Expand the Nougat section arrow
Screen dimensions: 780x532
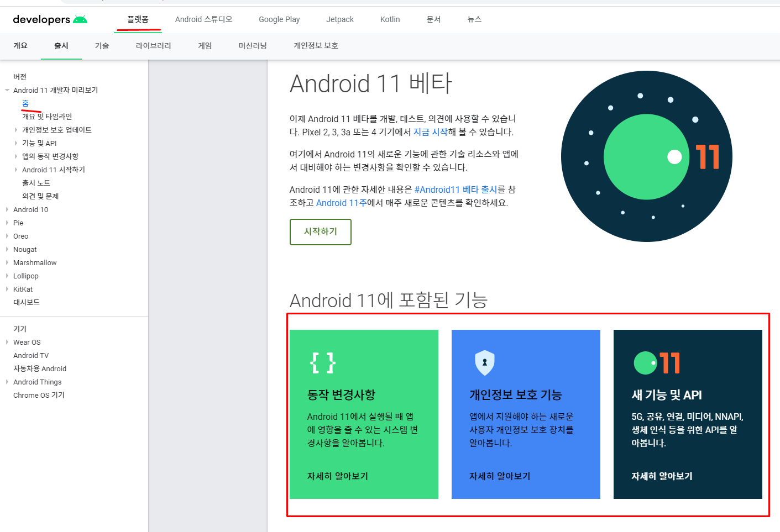[x=7, y=249]
